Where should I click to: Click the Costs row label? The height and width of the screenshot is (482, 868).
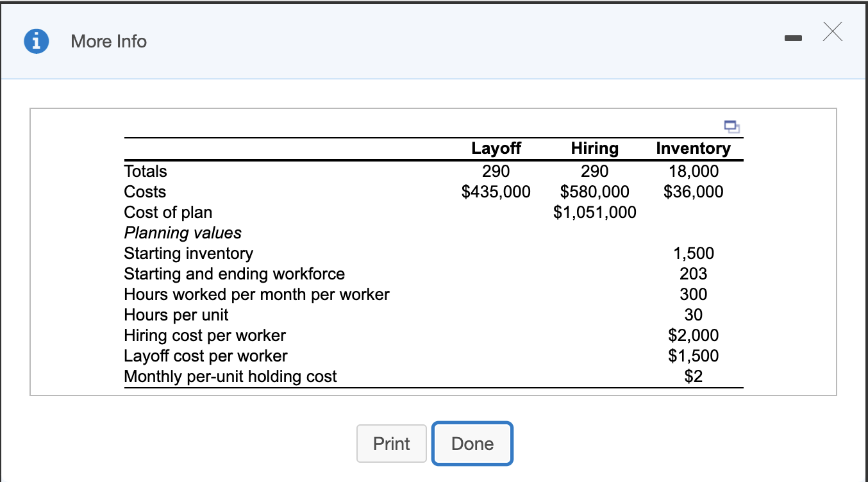(x=145, y=192)
